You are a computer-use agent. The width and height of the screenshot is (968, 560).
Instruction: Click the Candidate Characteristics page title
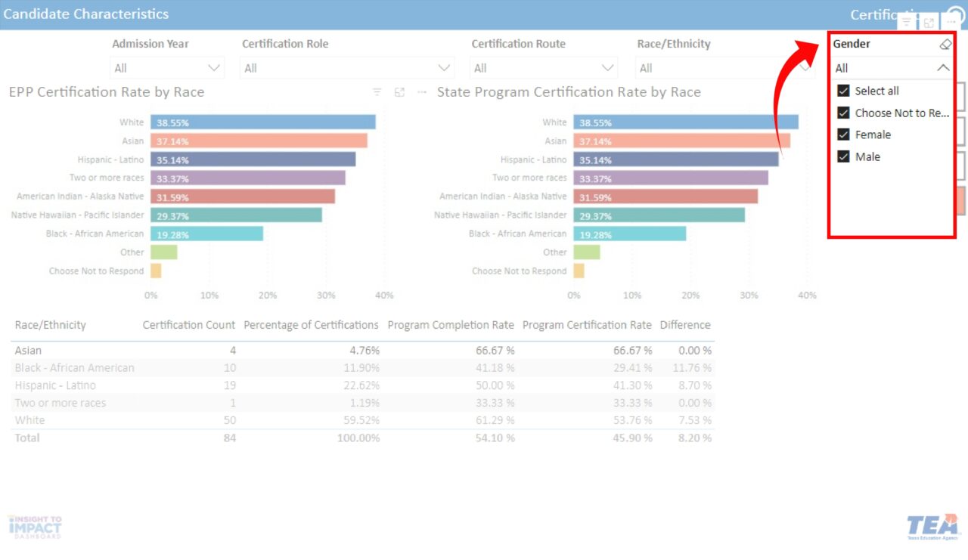pyautogui.click(x=87, y=14)
